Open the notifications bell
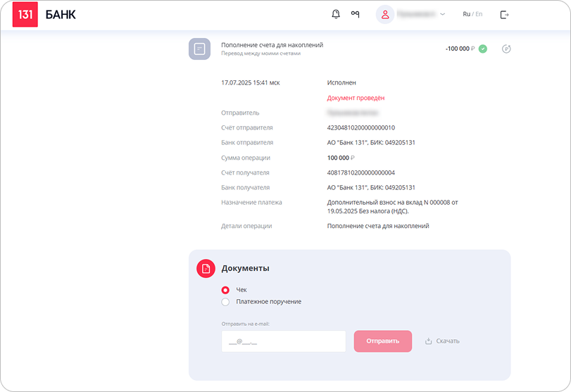571x392 pixels. coord(336,14)
